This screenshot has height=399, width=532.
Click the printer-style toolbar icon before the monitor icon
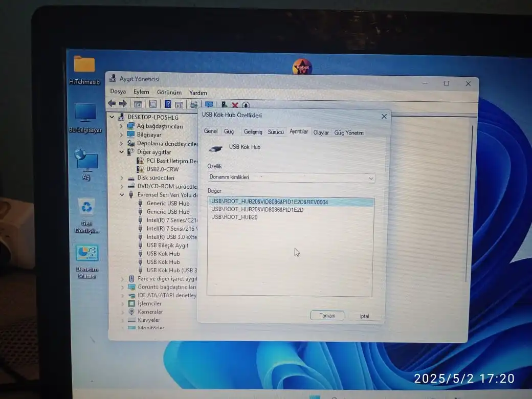coord(194,105)
